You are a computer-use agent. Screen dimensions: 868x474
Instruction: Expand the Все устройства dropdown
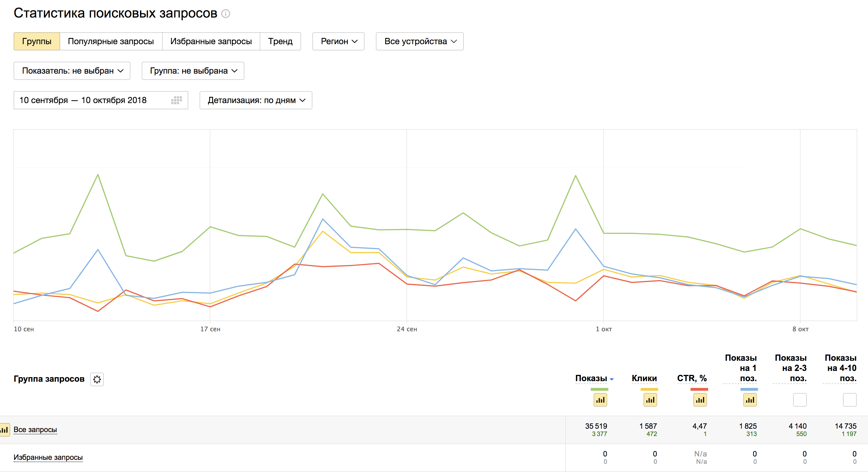[419, 41]
